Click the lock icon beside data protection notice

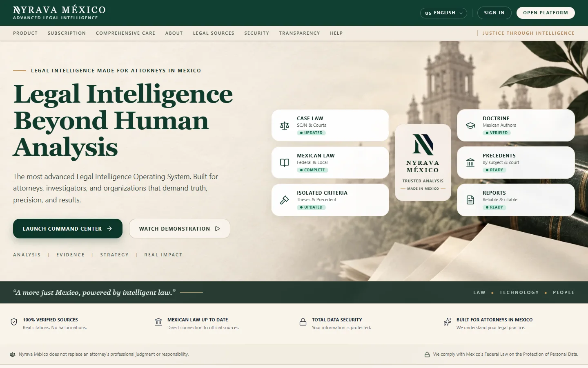(427, 355)
